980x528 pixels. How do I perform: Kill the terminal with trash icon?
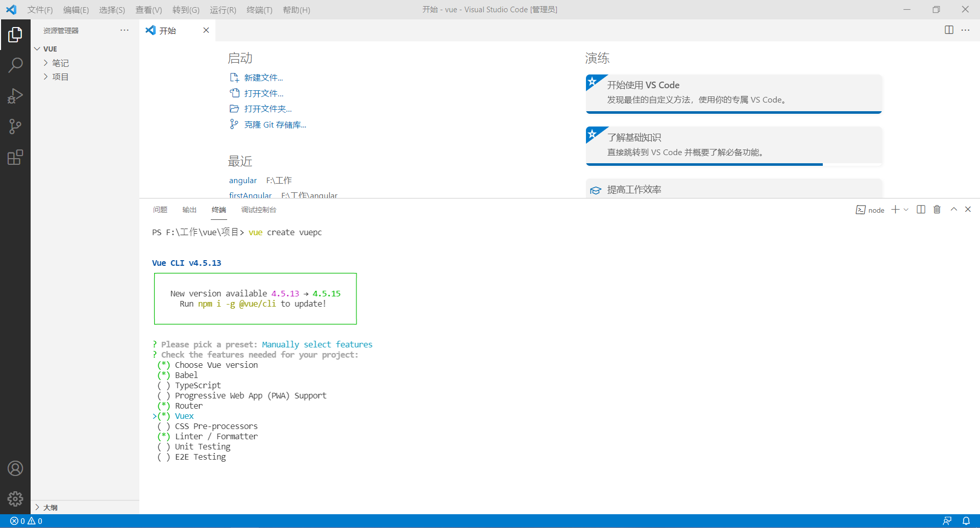pyautogui.click(x=937, y=210)
